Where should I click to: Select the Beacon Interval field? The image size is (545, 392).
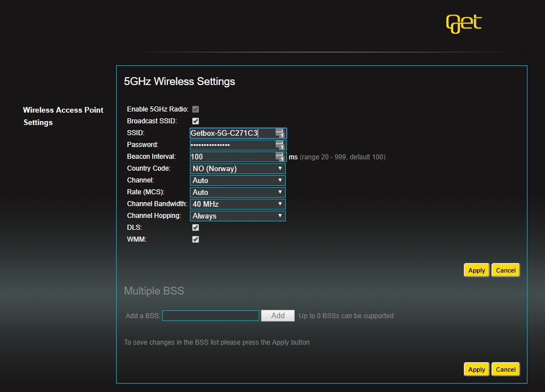click(238, 157)
